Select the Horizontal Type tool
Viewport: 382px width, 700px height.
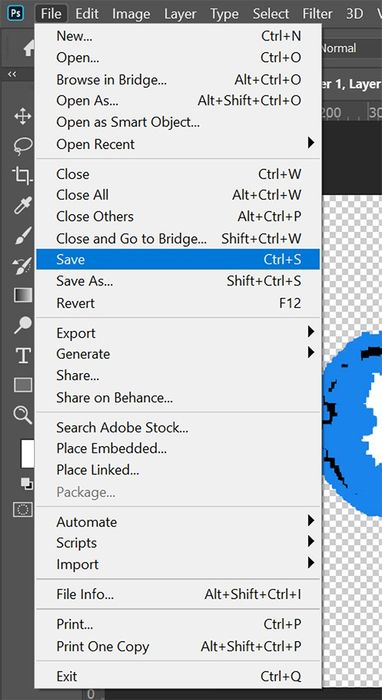23,356
